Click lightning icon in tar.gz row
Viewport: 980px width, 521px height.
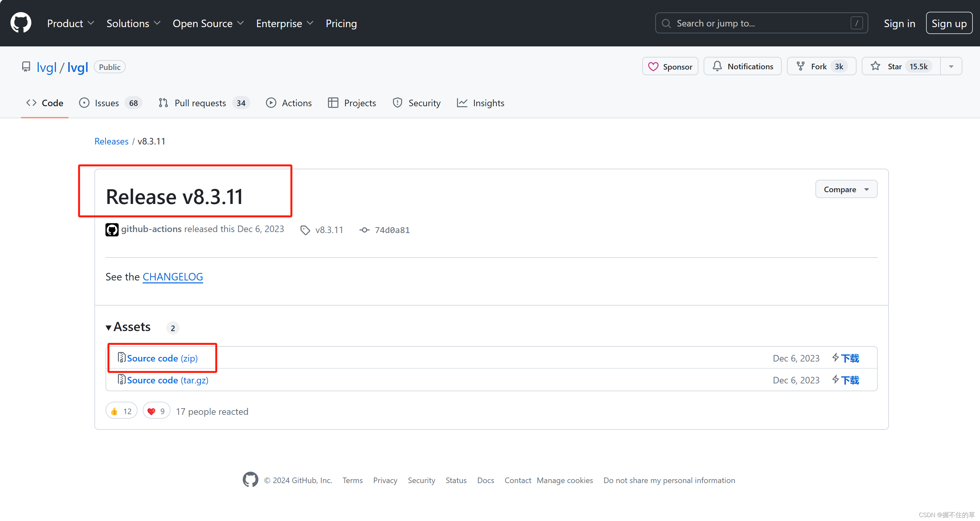click(835, 379)
